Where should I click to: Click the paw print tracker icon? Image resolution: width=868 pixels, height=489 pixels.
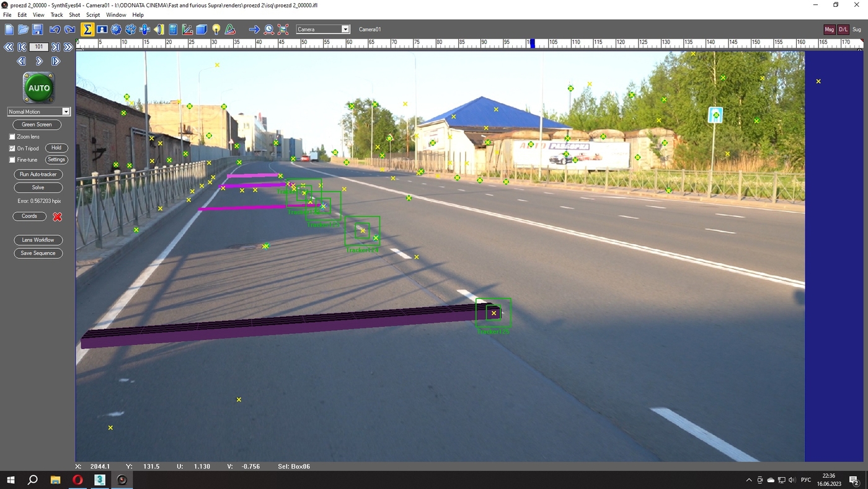pyautogui.click(x=130, y=29)
